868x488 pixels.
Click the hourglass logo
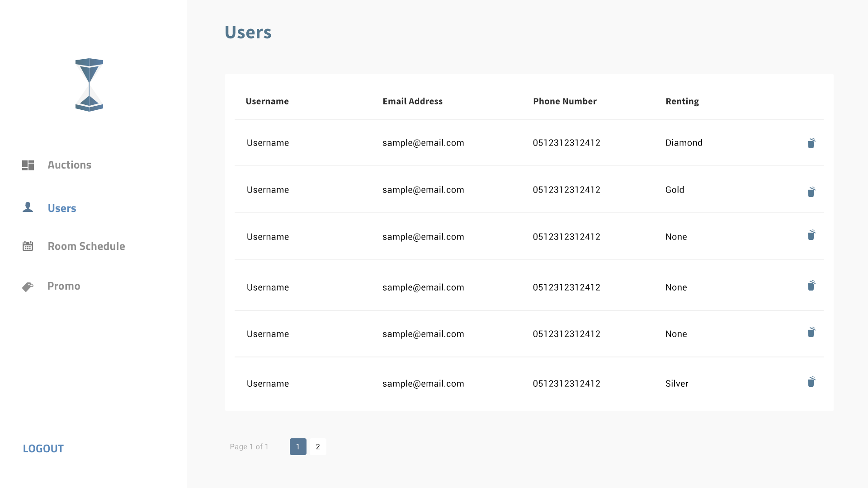tap(89, 85)
